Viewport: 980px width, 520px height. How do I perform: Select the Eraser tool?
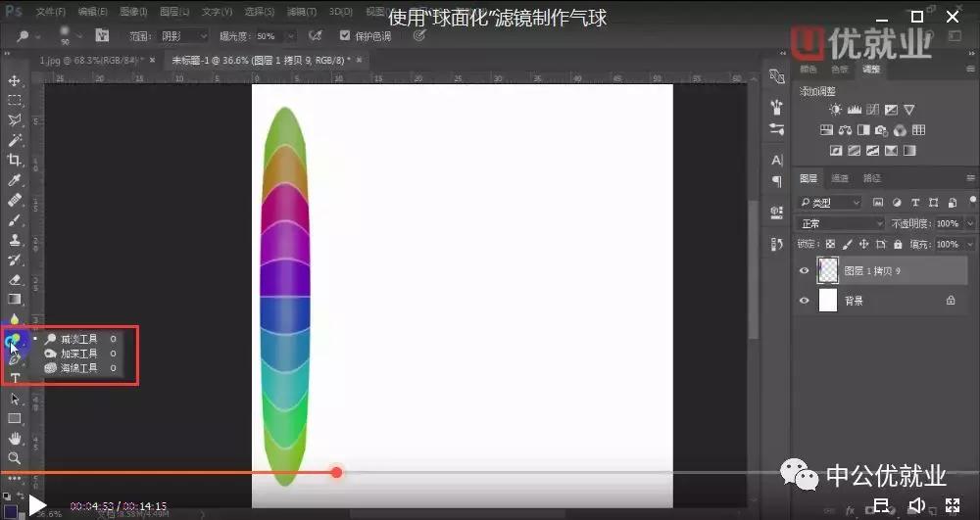[x=15, y=280]
